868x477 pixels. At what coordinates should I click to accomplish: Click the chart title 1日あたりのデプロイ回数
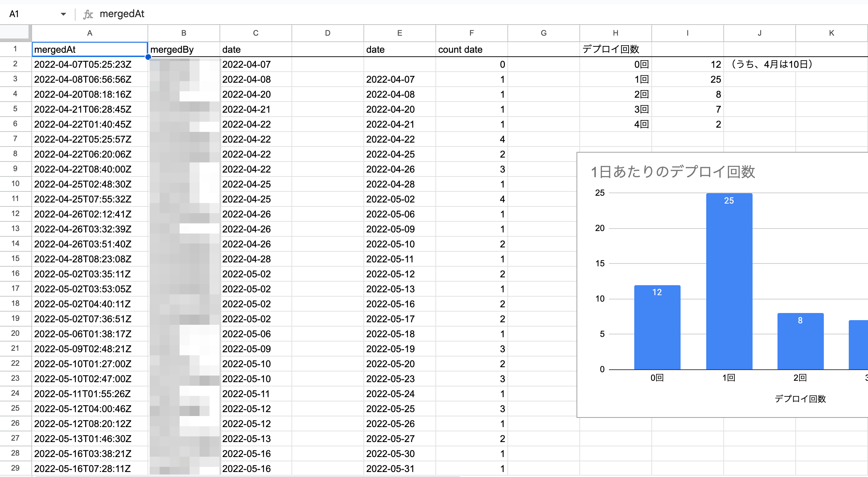[x=673, y=172]
